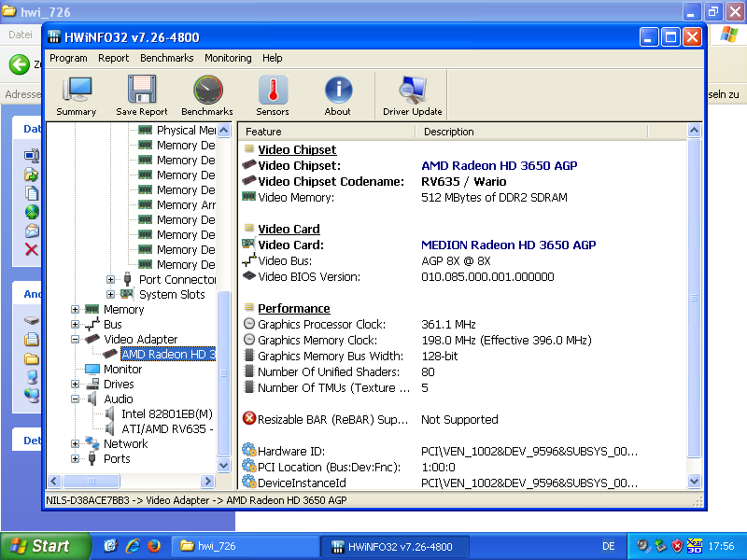Open Datei menu in hwi_726 window
Viewport: 747px width, 560px height.
[21, 35]
